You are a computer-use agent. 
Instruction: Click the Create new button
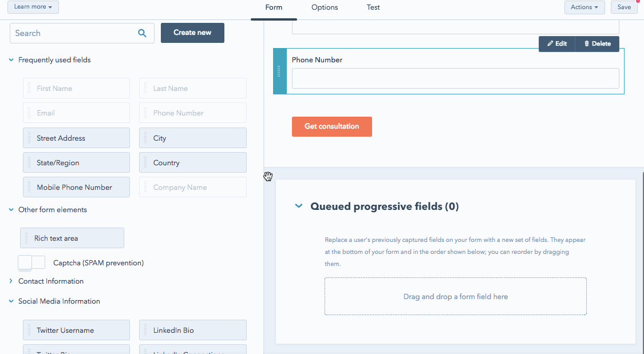pyautogui.click(x=192, y=33)
